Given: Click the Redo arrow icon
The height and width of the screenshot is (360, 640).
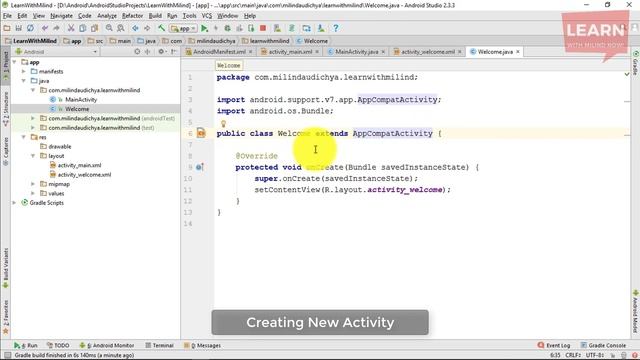Looking at the screenshot, I should click(x=56, y=28).
